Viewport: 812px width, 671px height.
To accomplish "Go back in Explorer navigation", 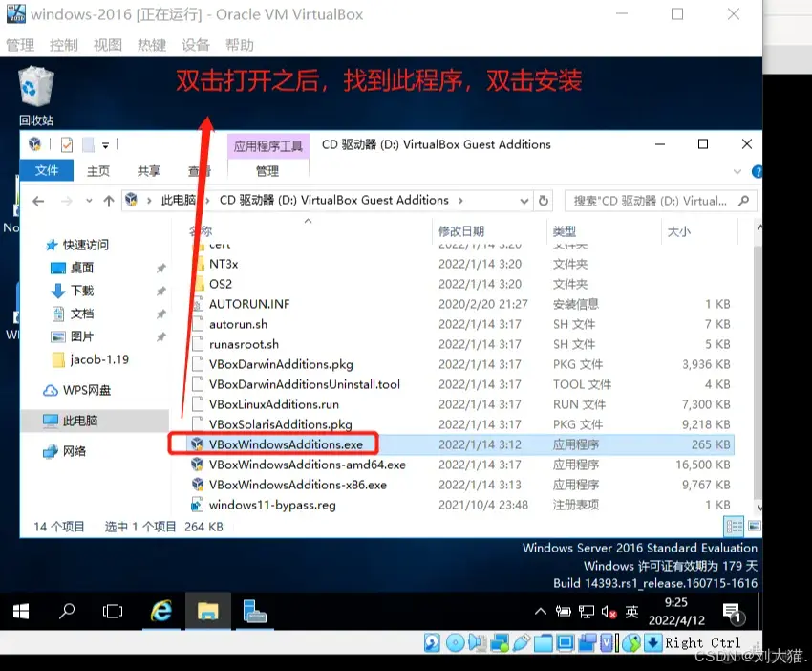I will (38, 201).
